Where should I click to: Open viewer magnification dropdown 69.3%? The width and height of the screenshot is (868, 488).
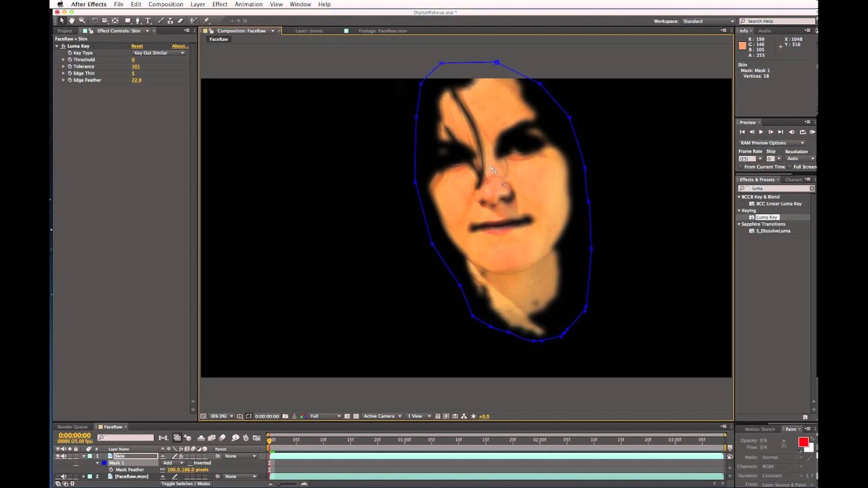220,416
